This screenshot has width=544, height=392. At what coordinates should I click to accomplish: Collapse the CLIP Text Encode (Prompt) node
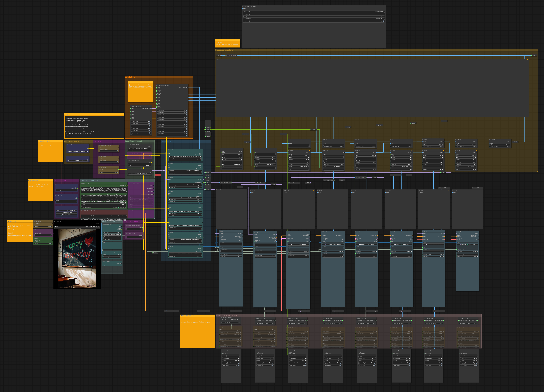[x=81, y=211]
